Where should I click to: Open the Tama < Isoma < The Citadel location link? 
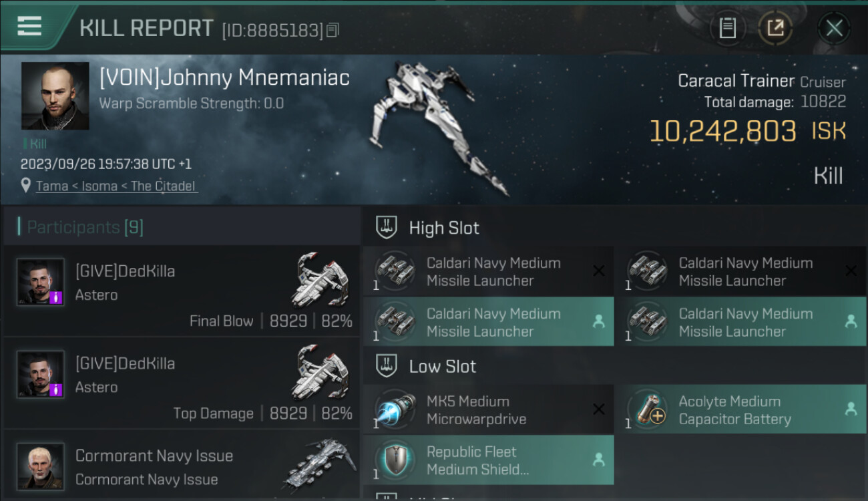pos(116,186)
